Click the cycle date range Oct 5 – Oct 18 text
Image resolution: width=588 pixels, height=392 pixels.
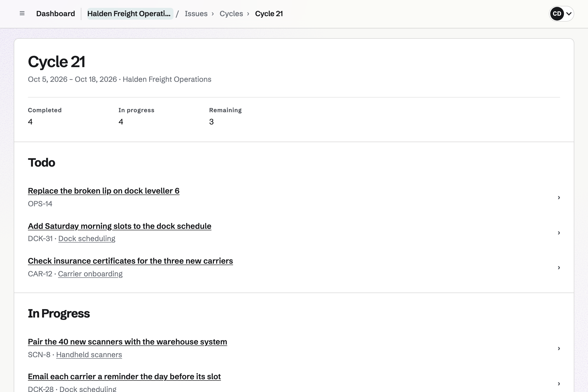click(72, 79)
